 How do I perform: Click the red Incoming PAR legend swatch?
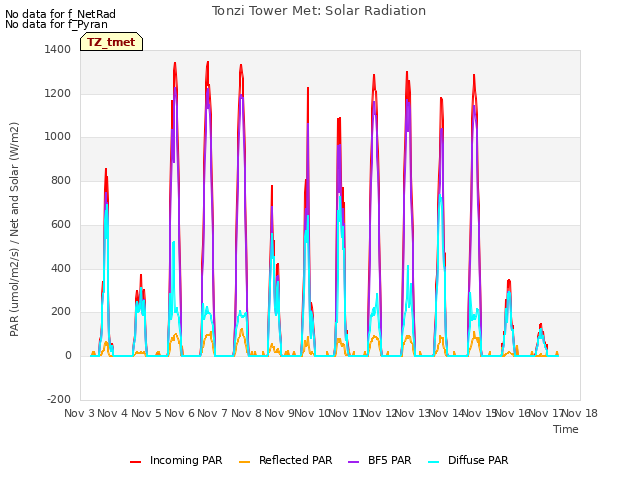(136, 462)
